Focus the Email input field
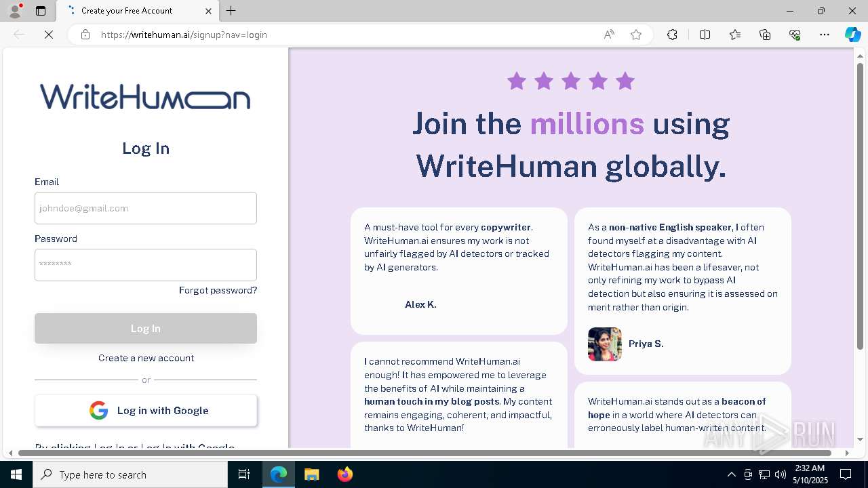The height and width of the screenshot is (488, 868). tap(146, 208)
